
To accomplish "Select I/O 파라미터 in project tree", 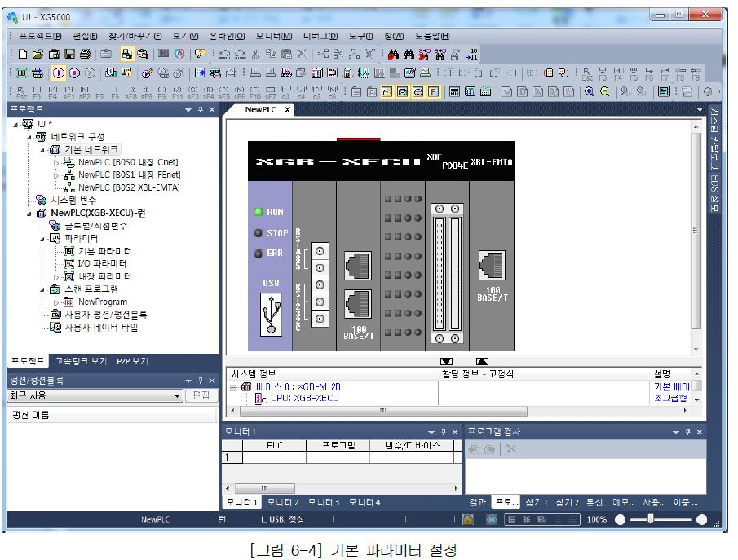I will click(x=102, y=264).
